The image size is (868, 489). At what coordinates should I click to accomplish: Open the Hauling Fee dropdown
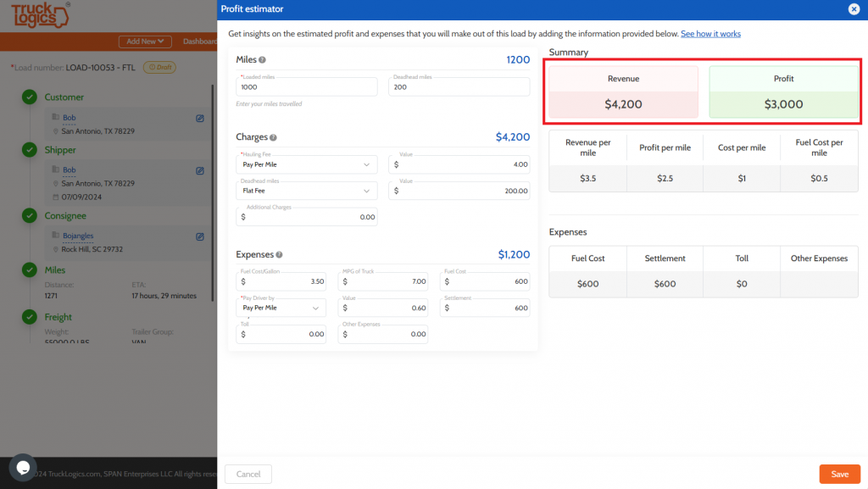tap(307, 164)
